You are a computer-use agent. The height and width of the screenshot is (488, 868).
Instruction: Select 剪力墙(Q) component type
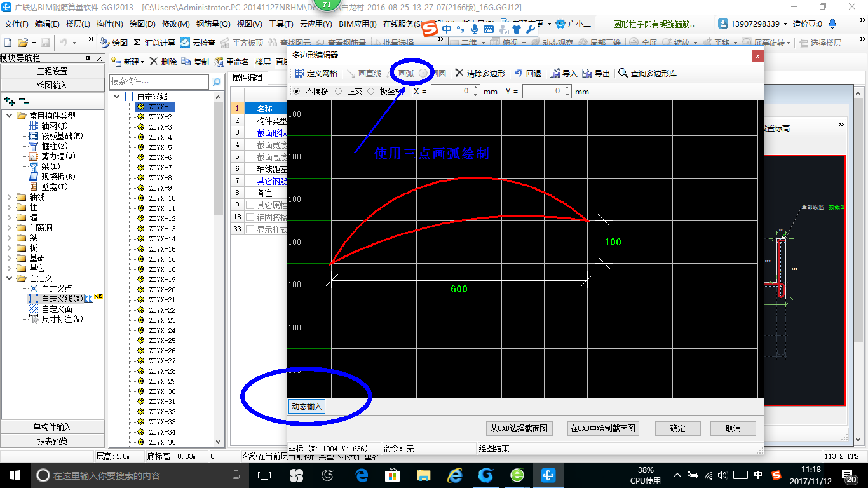tap(53, 156)
